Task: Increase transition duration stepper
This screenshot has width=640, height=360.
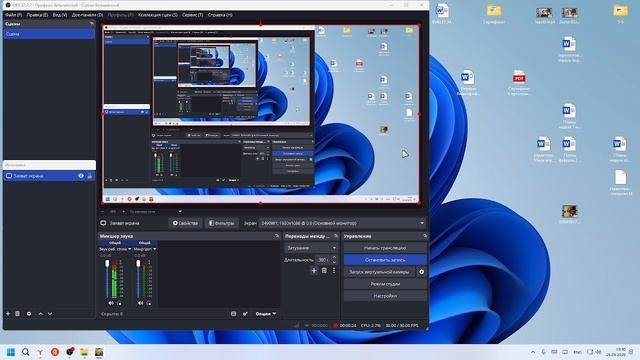Action: (x=334, y=258)
